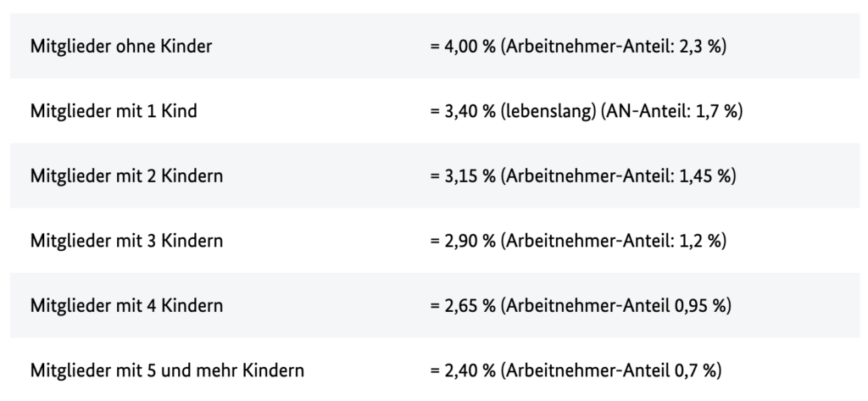Select the '(lebenslang)' note
The width and height of the screenshot is (868, 401).
pos(548,111)
